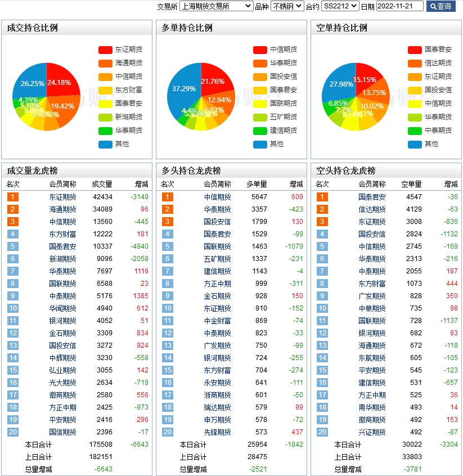463x476 pixels.
Task: Open 东方财富 link in 成交量龙虎榜 row 4
Action: tap(62, 235)
